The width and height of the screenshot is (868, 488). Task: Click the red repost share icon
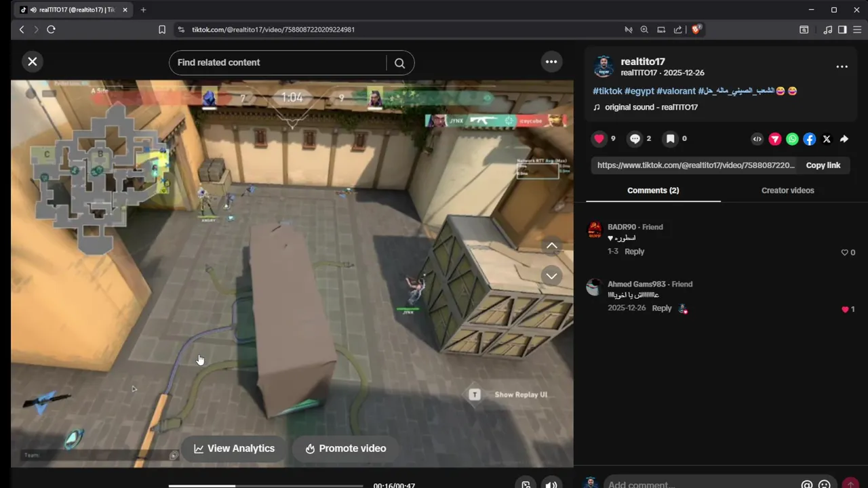click(x=775, y=139)
